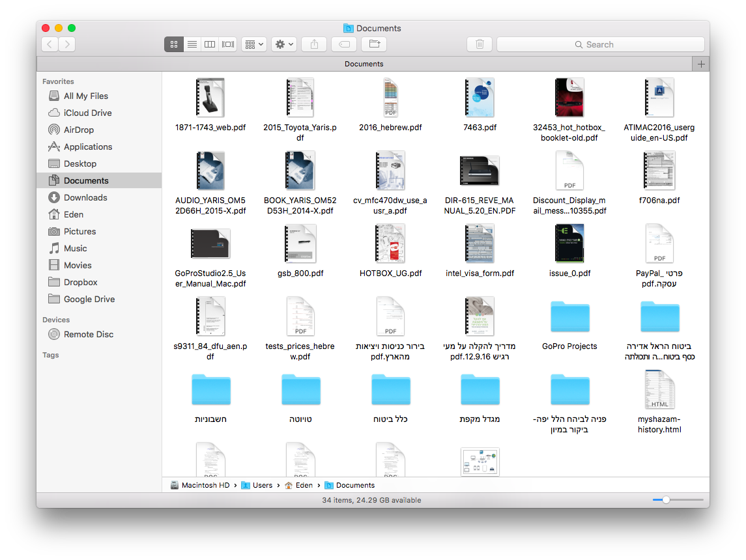Focus the Search field
Image resolution: width=746 pixels, height=560 pixels.
(x=601, y=44)
